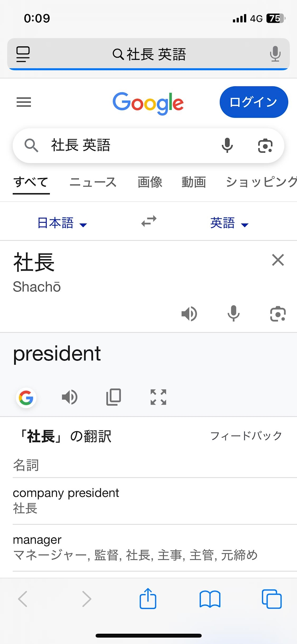
Task: Copy the translated text 'president'
Action: 114,397
